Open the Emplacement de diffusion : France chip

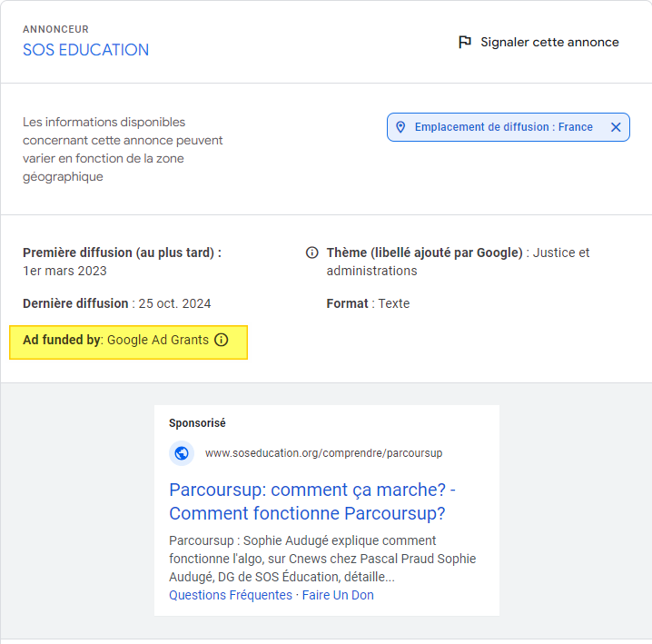(509, 127)
